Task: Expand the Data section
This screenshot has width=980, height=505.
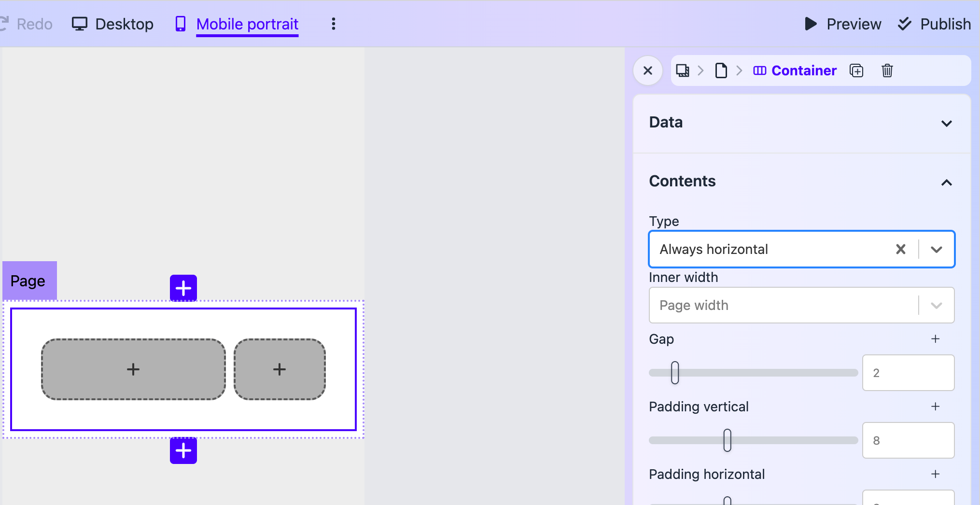Action: [x=946, y=123]
